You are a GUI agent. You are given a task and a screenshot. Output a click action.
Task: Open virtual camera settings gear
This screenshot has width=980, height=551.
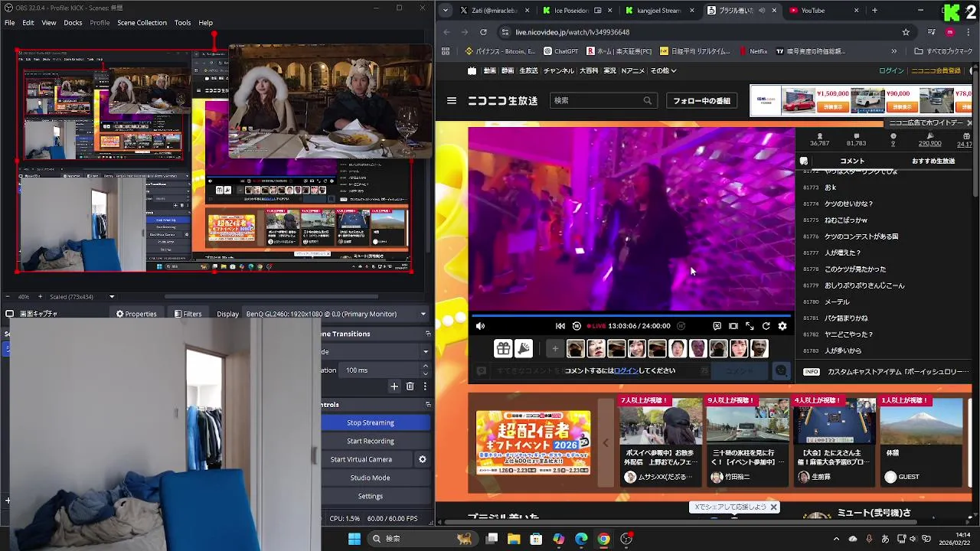(422, 459)
